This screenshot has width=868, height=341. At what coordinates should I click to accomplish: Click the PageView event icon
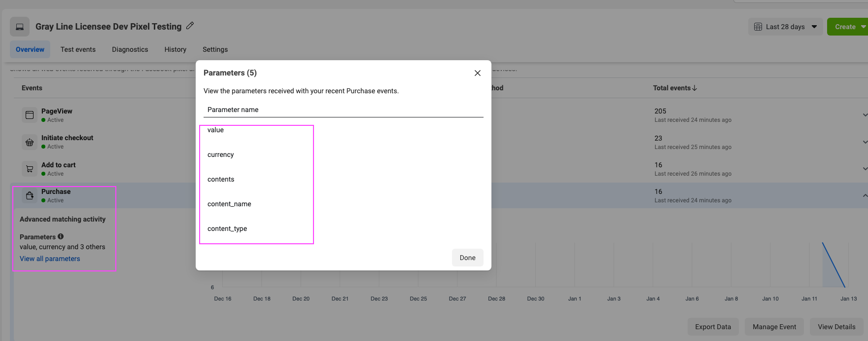click(x=30, y=115)
